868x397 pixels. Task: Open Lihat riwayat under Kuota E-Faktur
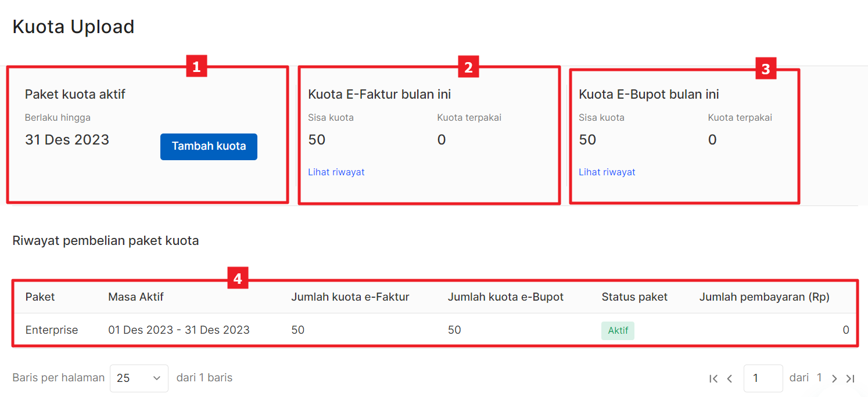[336, 172]
